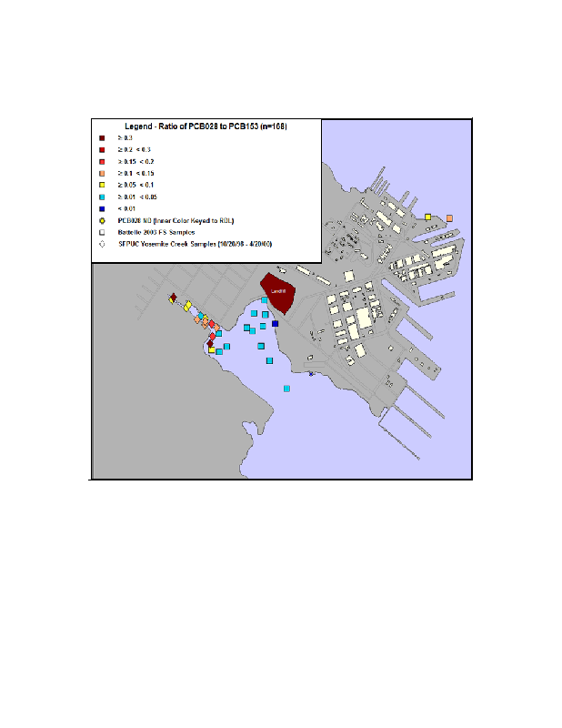Select the SFPUC Yosemite Creek diamond legend symbol
Image resolution: width=562 pixels, height=728 pixels.
tap(102, 244)
